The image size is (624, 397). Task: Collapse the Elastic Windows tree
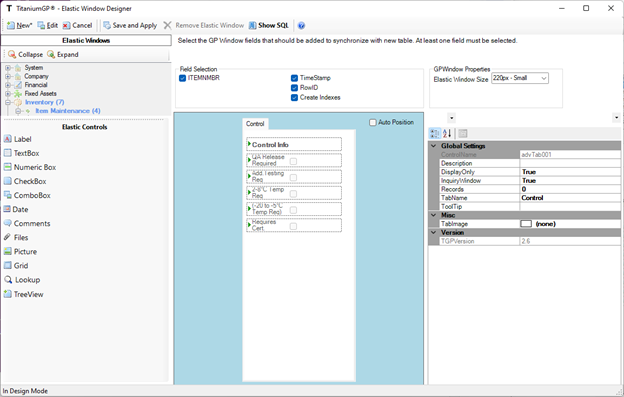pyautogui.click(x=25, y=54)
